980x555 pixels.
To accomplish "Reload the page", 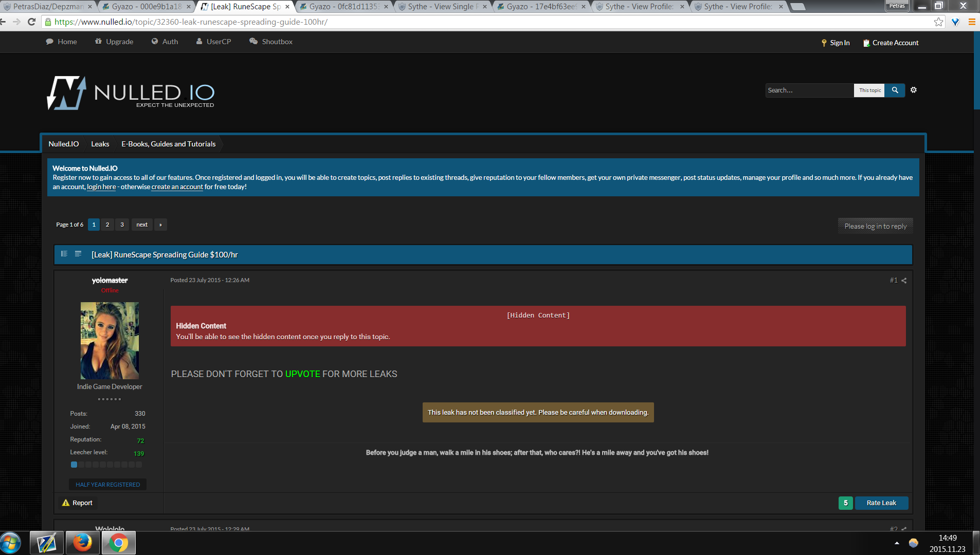I will coord(31,22).
